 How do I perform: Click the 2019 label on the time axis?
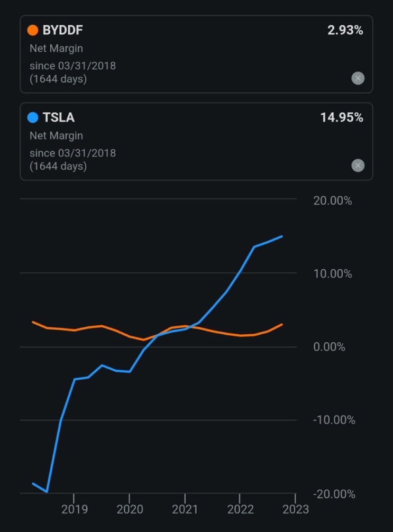coord(74,510)
